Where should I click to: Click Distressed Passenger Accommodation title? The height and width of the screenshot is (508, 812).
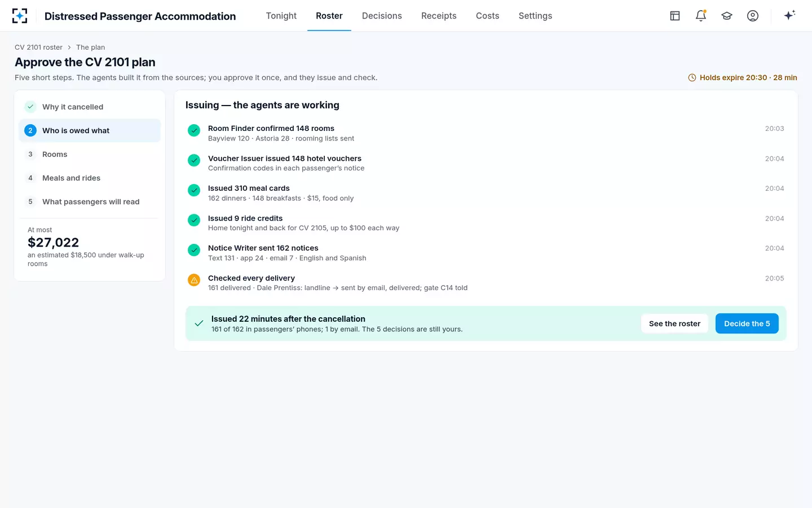tap(140, 16)
